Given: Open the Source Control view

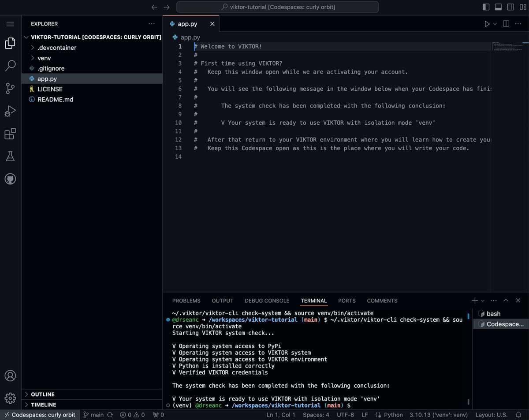Looking at the screenshot, I should pyautogui.click(x=10, y=88).
